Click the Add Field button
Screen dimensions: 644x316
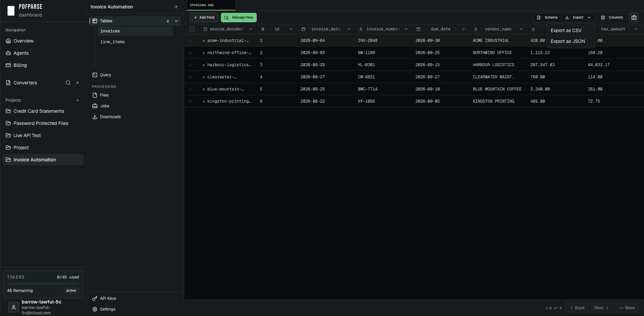pyautogui.click(x=204, y=18)
